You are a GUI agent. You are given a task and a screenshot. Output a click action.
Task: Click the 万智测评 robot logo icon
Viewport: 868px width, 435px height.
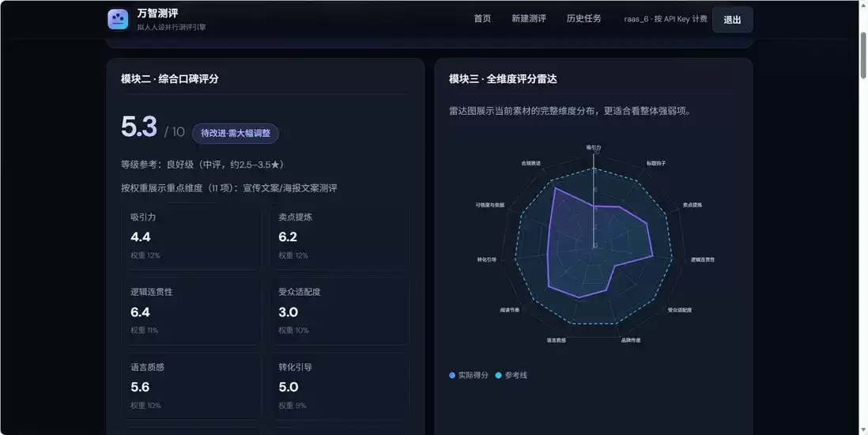click(118, 20)
